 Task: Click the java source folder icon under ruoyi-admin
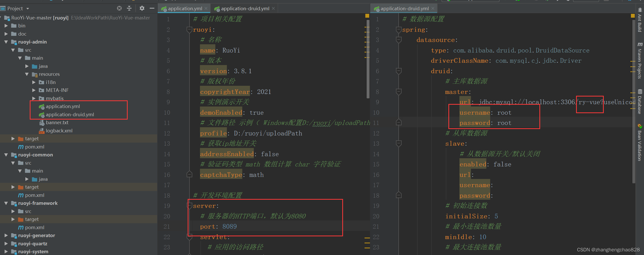coord(35,66)
